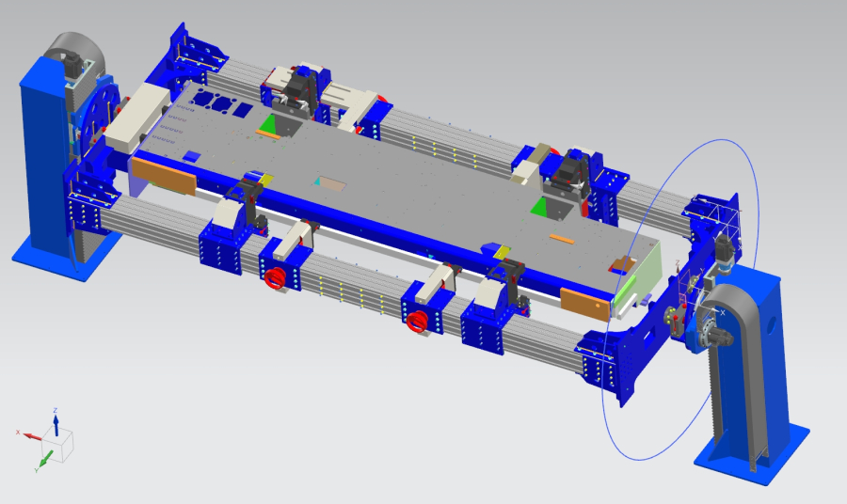Select the blue pedestal column on right
The height and width of the screenshot is (504, 847).
point(753,376)
